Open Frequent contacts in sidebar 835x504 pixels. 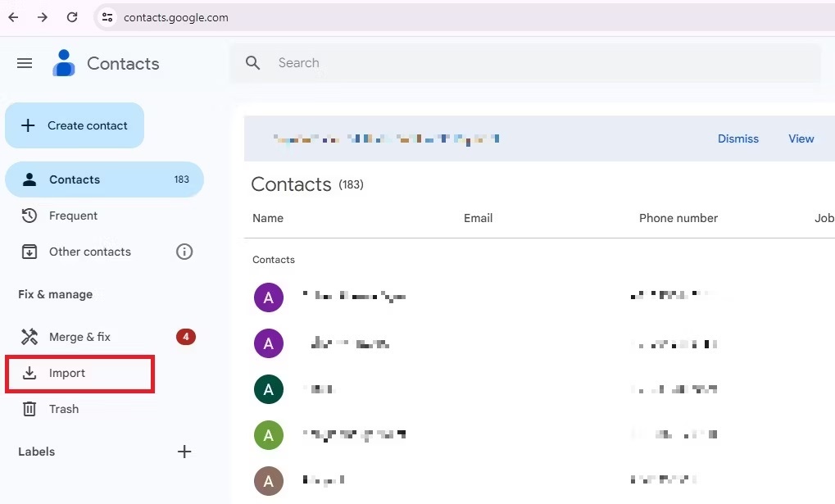(73, 216)
